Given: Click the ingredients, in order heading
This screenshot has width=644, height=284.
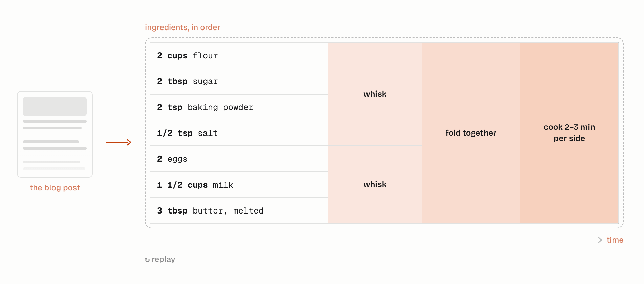Looking at the screenshot, I should 183,27.
